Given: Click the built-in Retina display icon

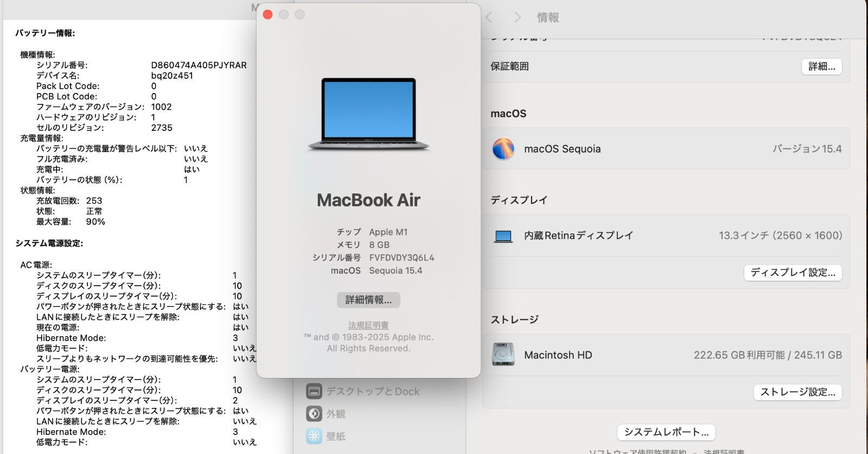Looking at the screenshot, I should pos(503,236).
